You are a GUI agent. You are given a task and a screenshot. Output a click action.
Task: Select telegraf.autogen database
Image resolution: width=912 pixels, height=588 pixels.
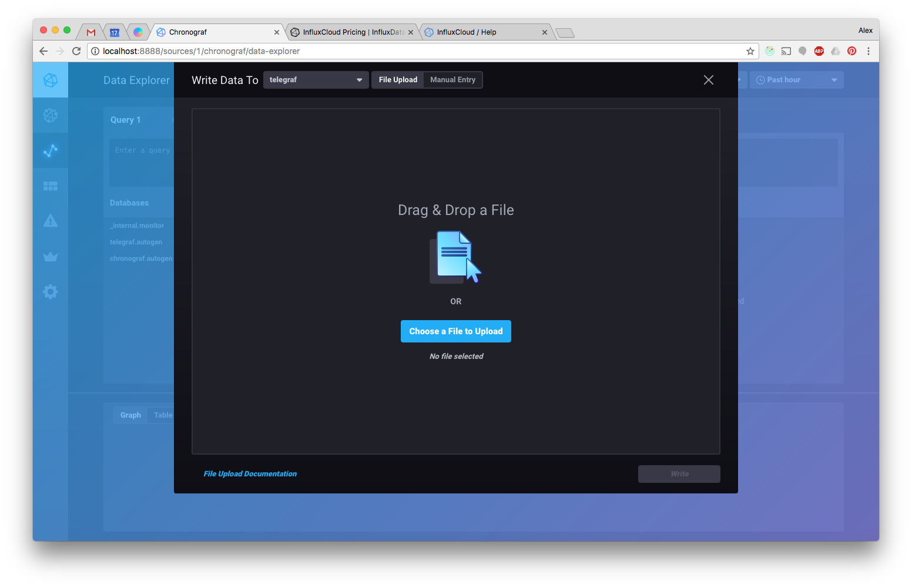(136, 242)
